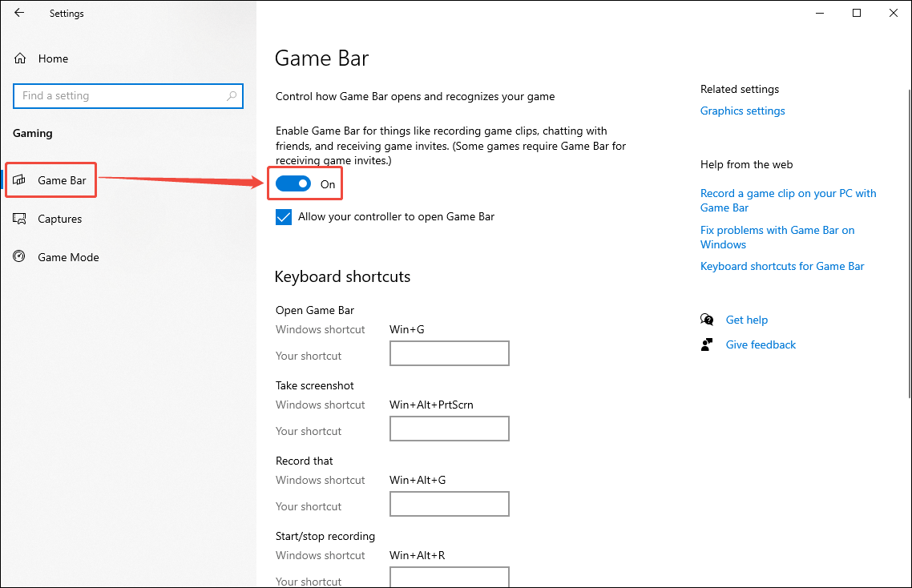Open Captures settings from the sidebar

[x=60, y=219]
